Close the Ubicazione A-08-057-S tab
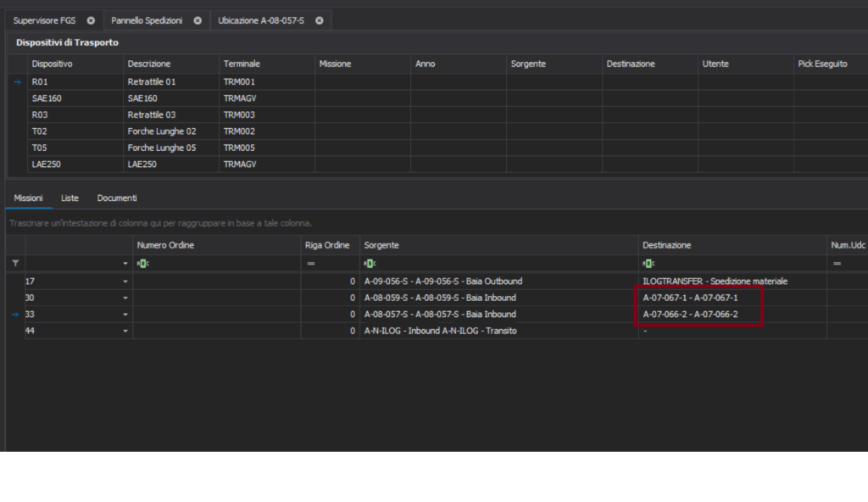This screenshot has width=868, height=502. click(320, 20)
